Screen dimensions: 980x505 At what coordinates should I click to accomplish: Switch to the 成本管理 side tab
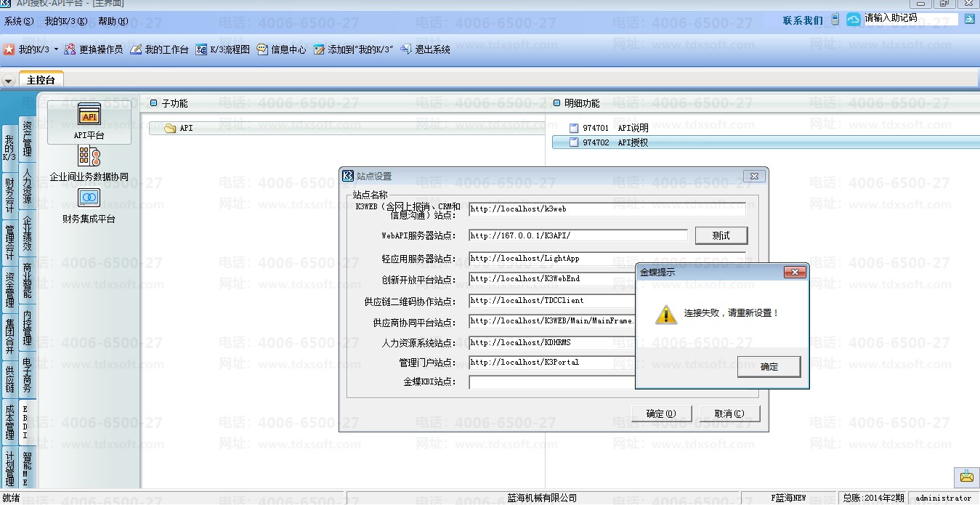click(9, 422)
